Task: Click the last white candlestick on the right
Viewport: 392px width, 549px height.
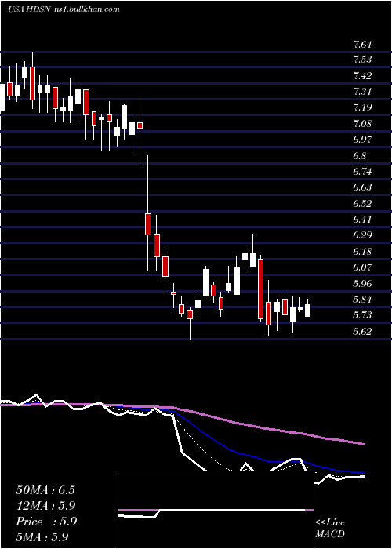Action: (x=307, y=311)
